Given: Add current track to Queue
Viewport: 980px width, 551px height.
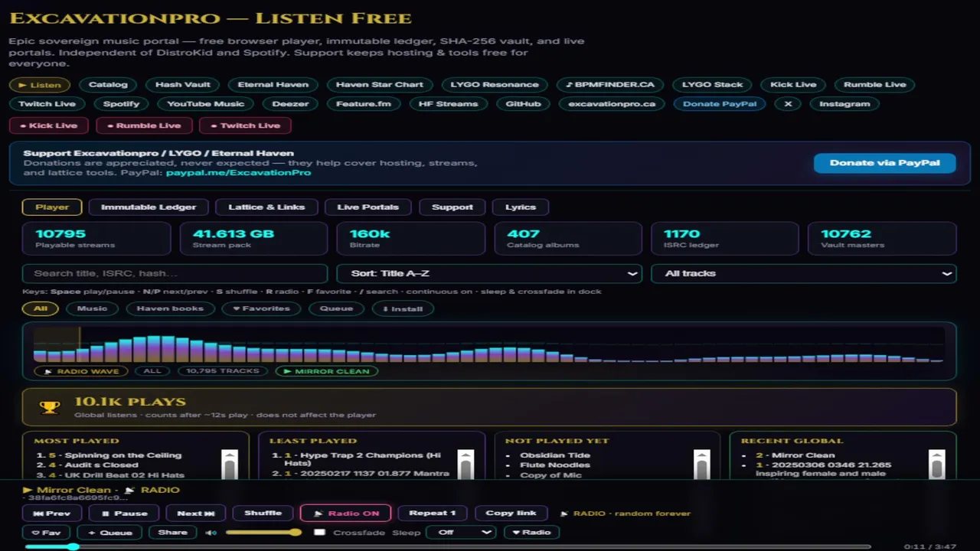Looking at the screenshot, I should coord(110,533).
